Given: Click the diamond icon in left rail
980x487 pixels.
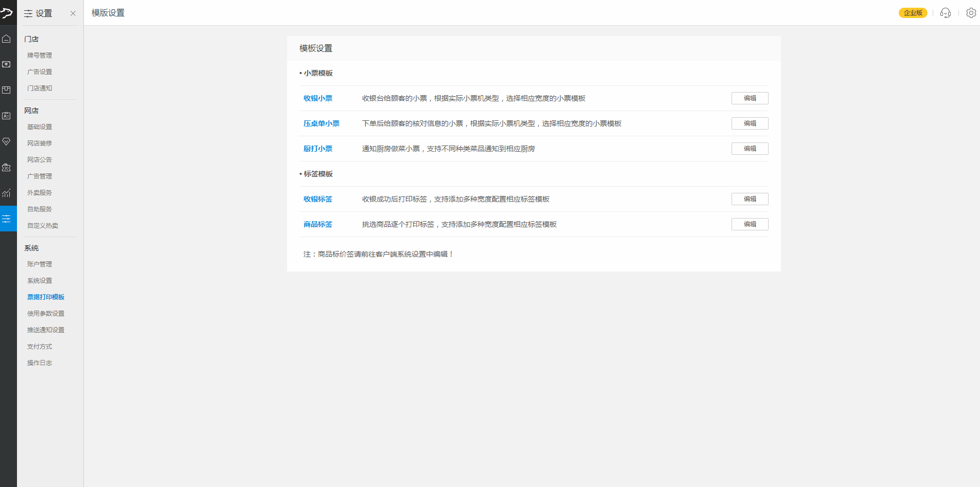Looking at the screenshot, I should [x=7, y=141].
